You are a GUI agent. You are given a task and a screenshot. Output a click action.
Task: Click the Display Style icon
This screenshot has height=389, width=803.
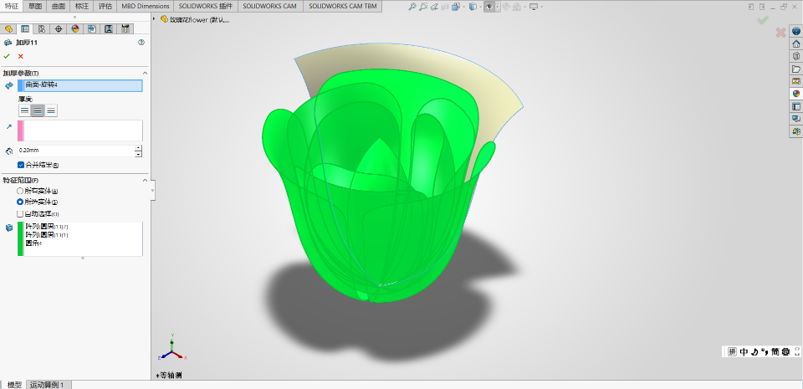point(472,7)
